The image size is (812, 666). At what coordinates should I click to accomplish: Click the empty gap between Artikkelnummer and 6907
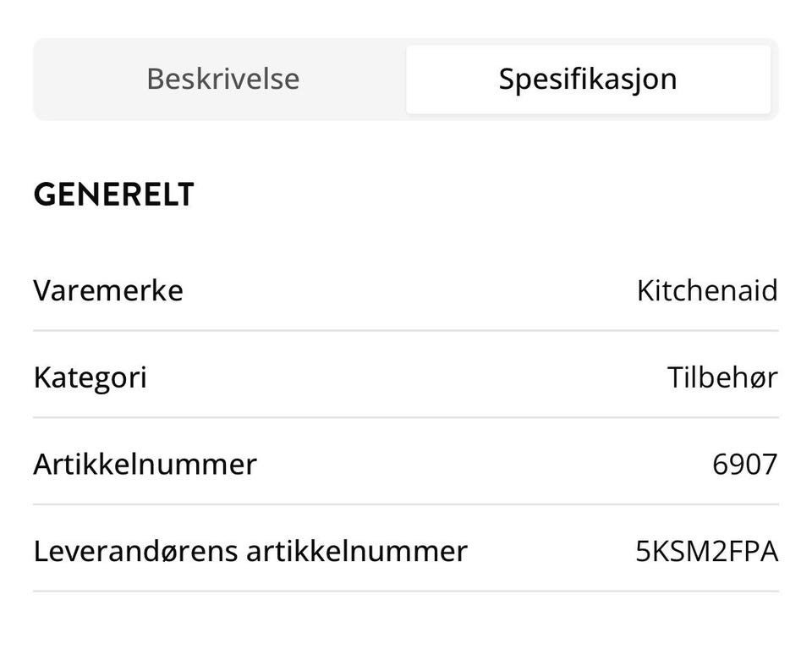(482, 464)
